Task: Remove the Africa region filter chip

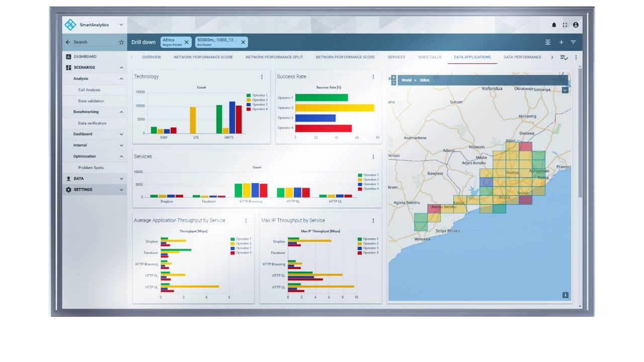Action: [187, 42]
